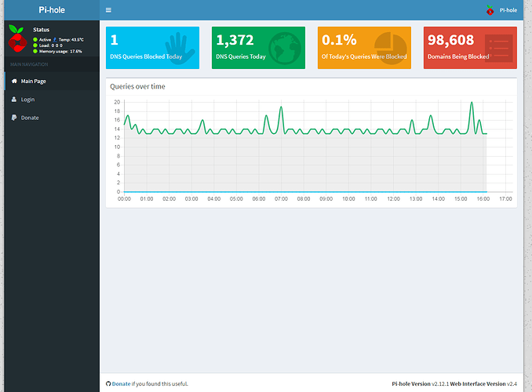Click the green Active status dot
Image resolution: width=532 pixels, height=392 pixels.
35,40
